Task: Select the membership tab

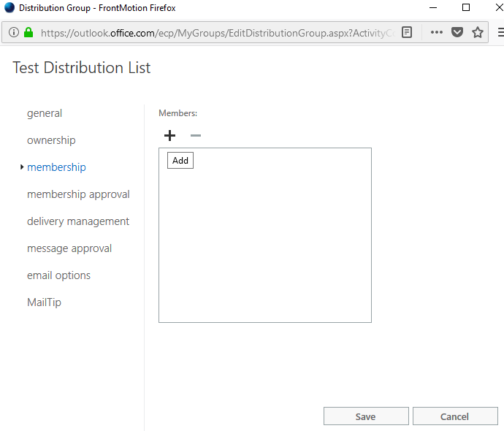Action: pyautogui.click(x=56, y=167)
